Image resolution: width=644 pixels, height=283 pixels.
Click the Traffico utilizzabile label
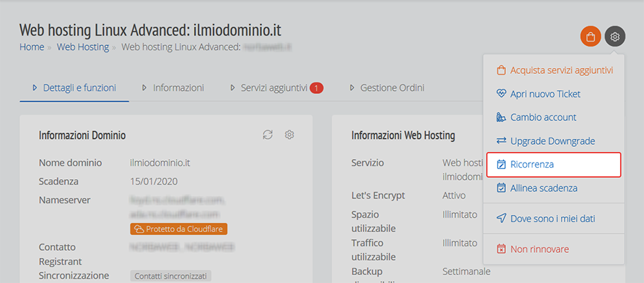pyautogui.click(x=374, y=249)
